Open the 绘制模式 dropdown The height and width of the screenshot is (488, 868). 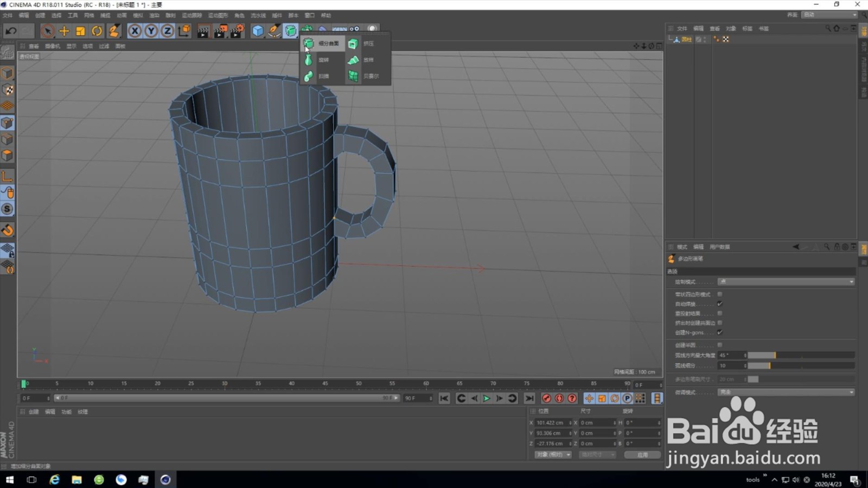(x=786, y=282)
